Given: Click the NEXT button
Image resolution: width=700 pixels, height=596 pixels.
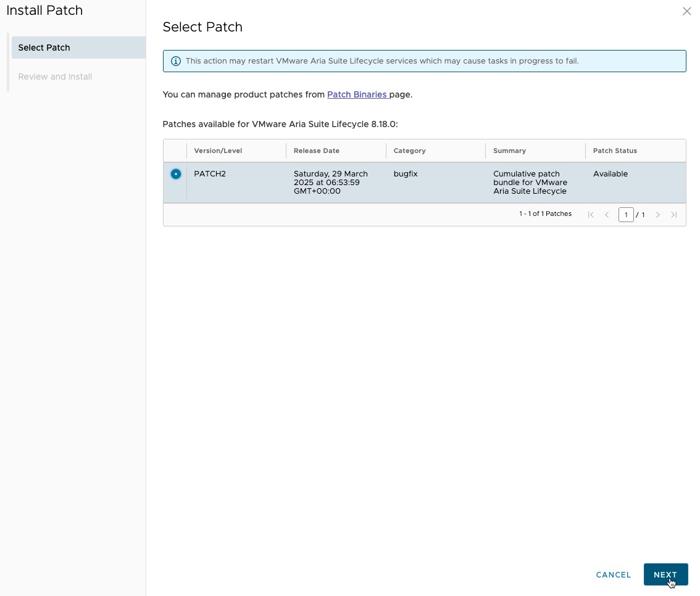Looking at the screenshot, I should pyautogui.click(x=665, y=574).
